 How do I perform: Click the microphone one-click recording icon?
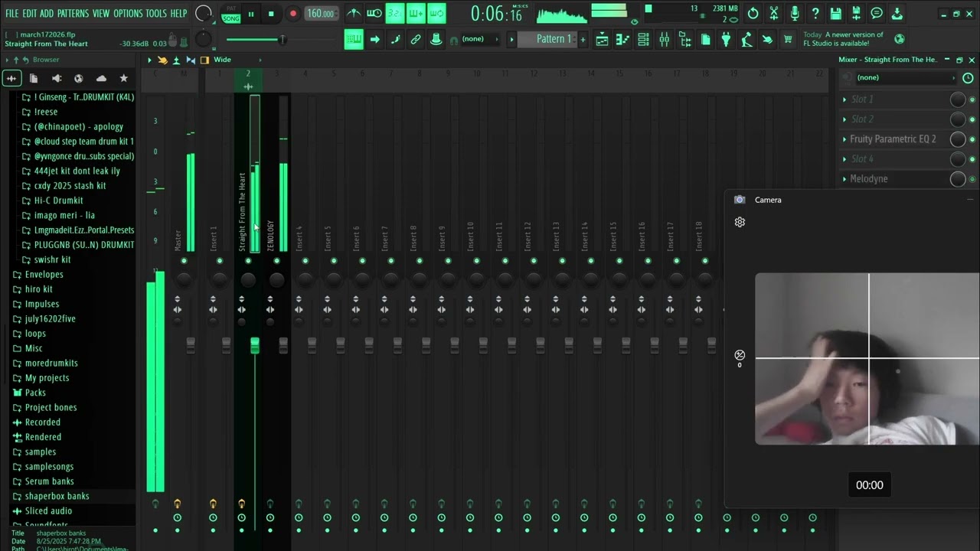pyautogui.click(x=795, y=14)
